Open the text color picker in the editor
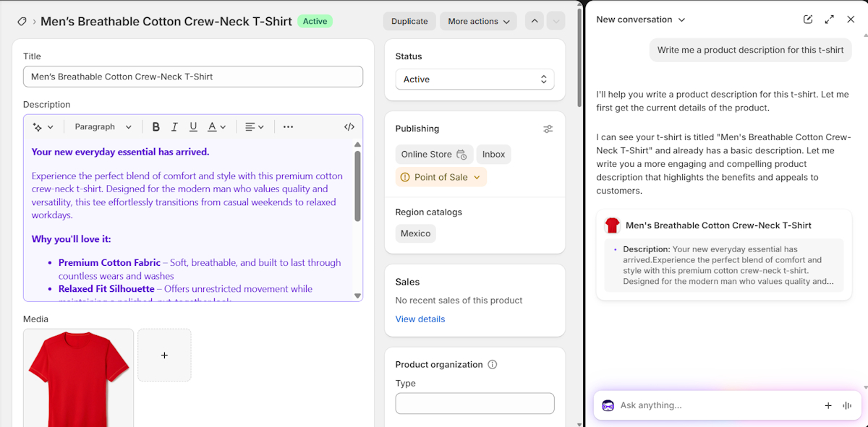The height and width of the screenshot is (427, 868). point(215,126)
